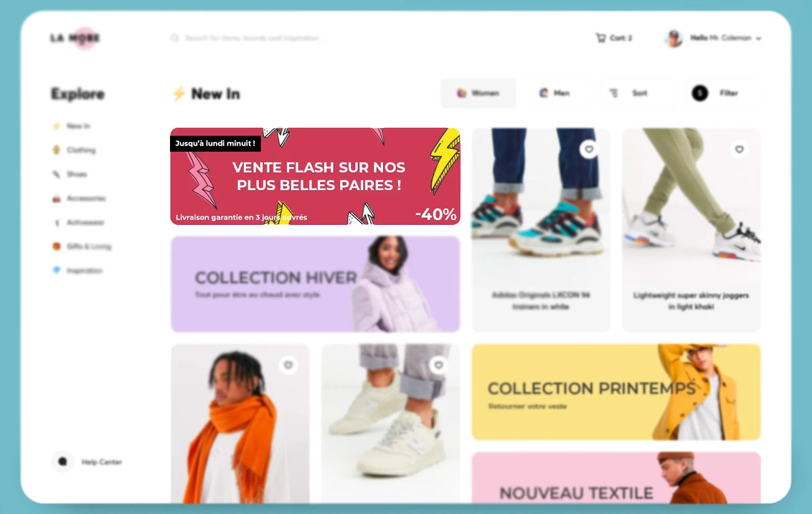Open the Help Center chat icon
The width and height of the screenshot is (812, 514).
coord(63,462)
